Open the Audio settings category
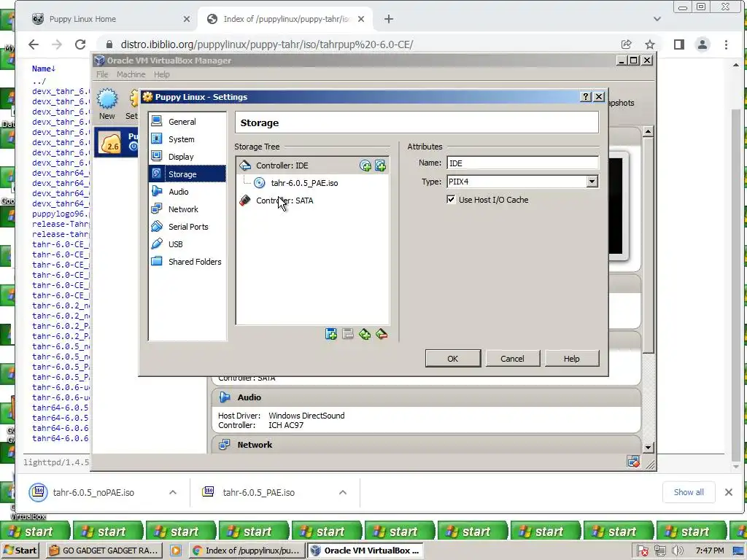The height and width of the screenshot is (560, 747). coord(187,192)
